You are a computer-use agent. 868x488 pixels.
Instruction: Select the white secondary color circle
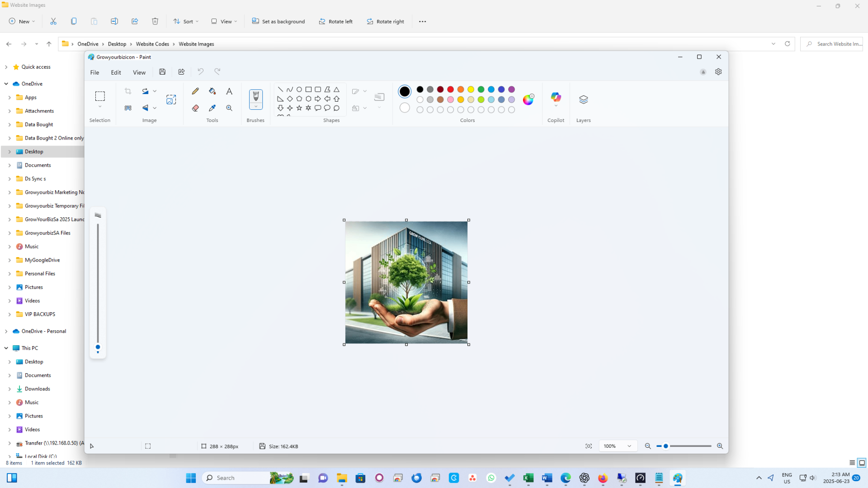(x=405, y=108)
